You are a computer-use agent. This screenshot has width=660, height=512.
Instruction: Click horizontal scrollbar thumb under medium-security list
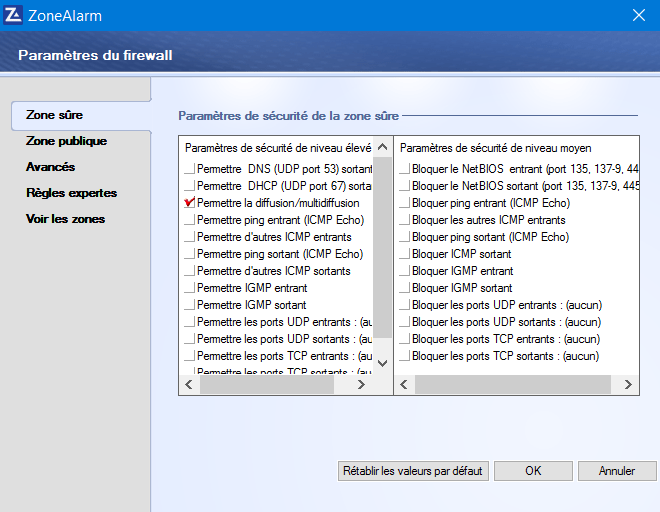coord(513,384)
